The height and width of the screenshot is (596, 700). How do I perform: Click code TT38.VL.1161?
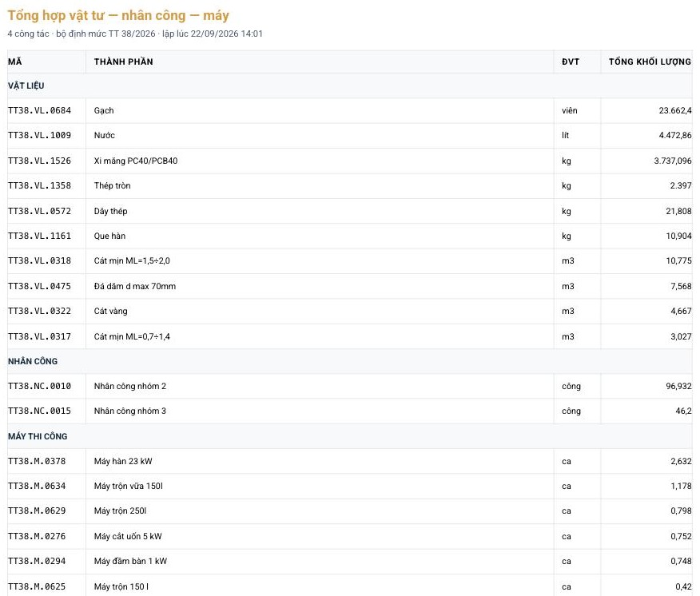coord(39,236)
